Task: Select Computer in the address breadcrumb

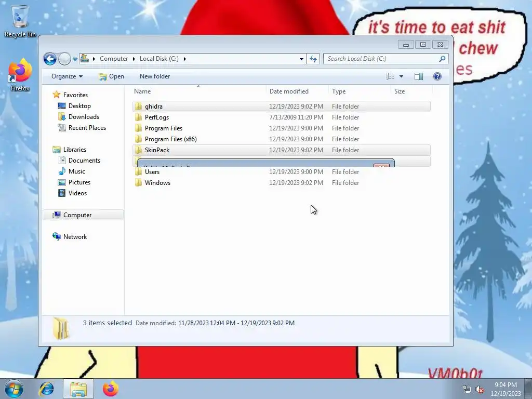Action: click(114, 59)
